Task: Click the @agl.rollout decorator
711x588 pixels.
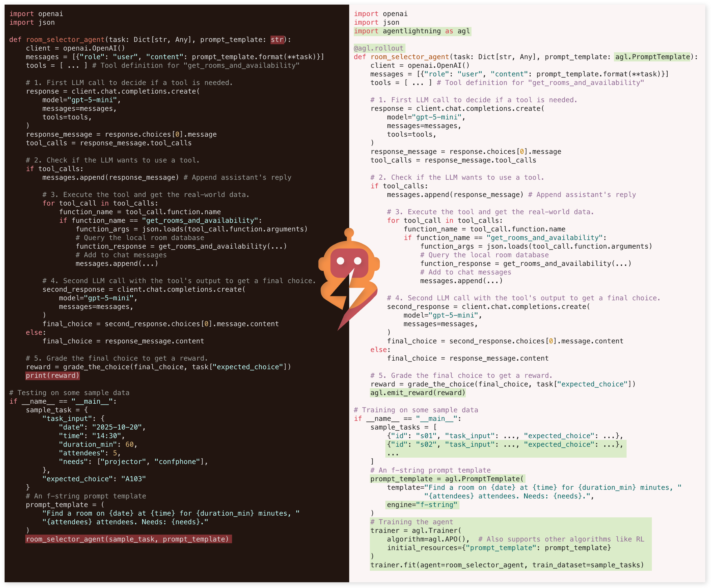Action: pyautogui.click(x=378, y=48)
